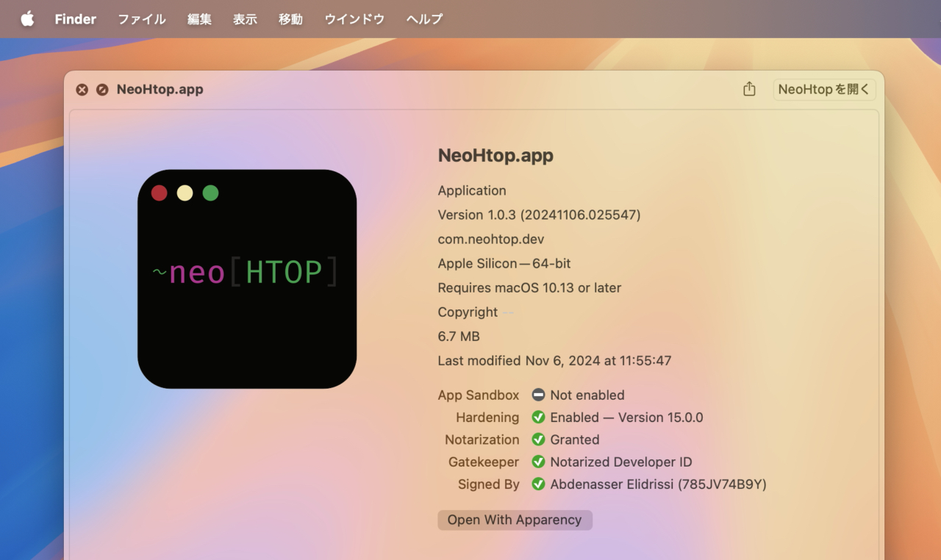Open the Finder menu
Image resolution: width=941 pixels, height=560 pixels.
[76, 19]
